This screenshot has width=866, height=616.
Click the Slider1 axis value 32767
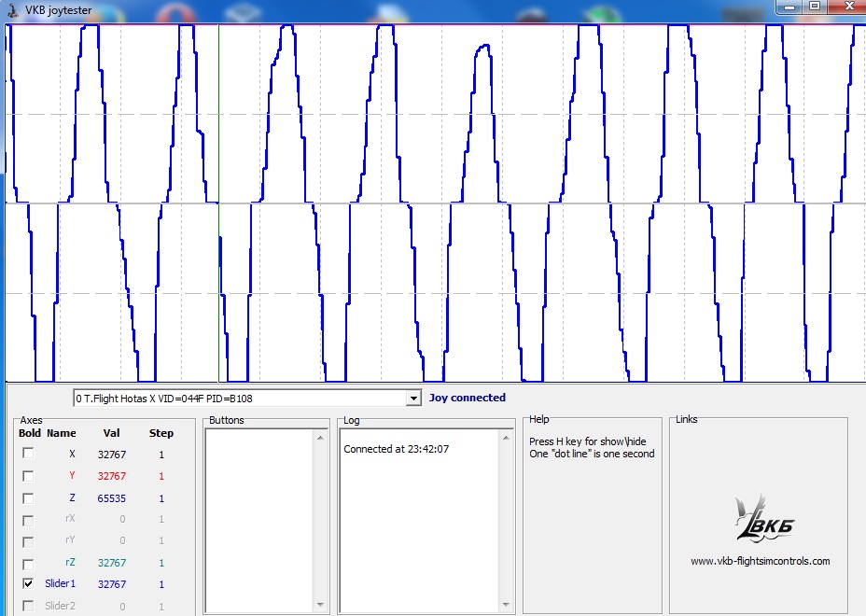111,584
